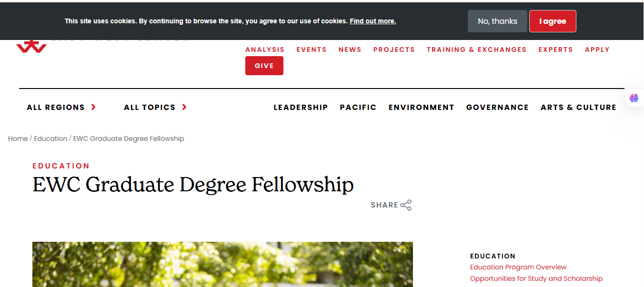
Task: Select the Leadership topic link
Action: (301, 108)
